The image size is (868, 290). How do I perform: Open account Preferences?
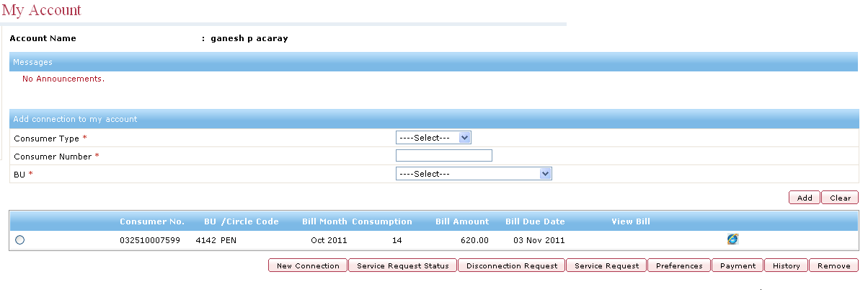[x=679, y=265]
